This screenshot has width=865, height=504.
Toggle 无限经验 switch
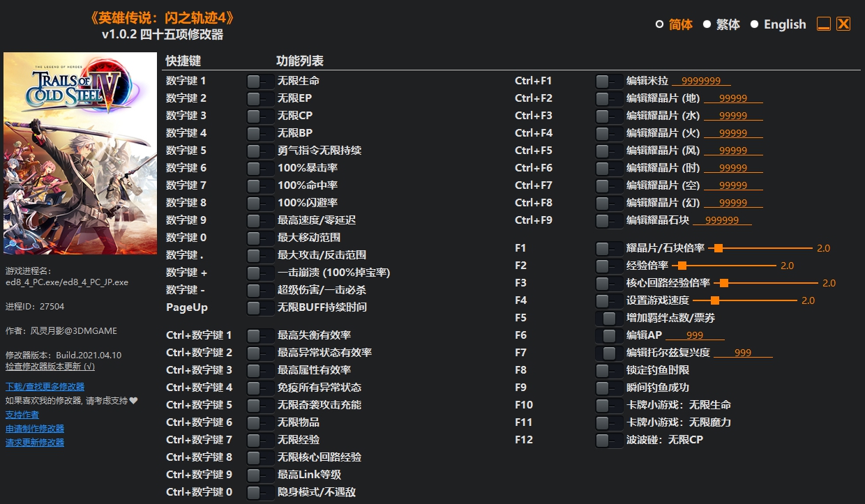pyautogui.click(x=260, y=440)
